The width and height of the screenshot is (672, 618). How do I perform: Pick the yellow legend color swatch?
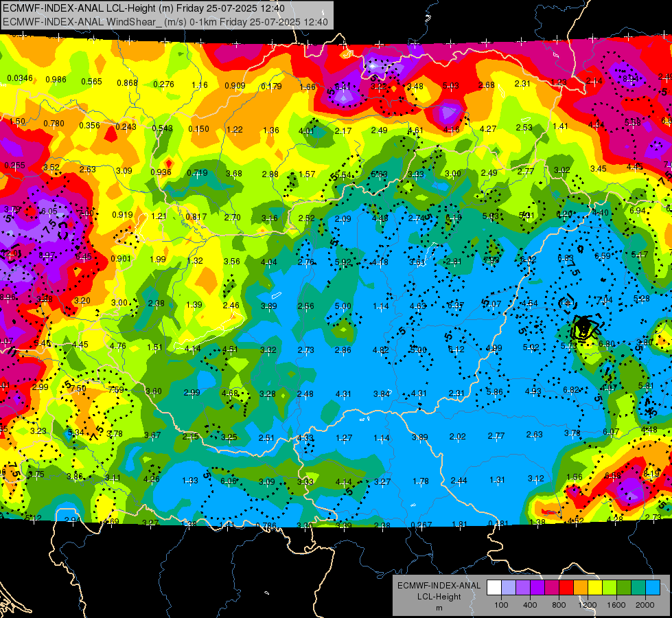595,588
